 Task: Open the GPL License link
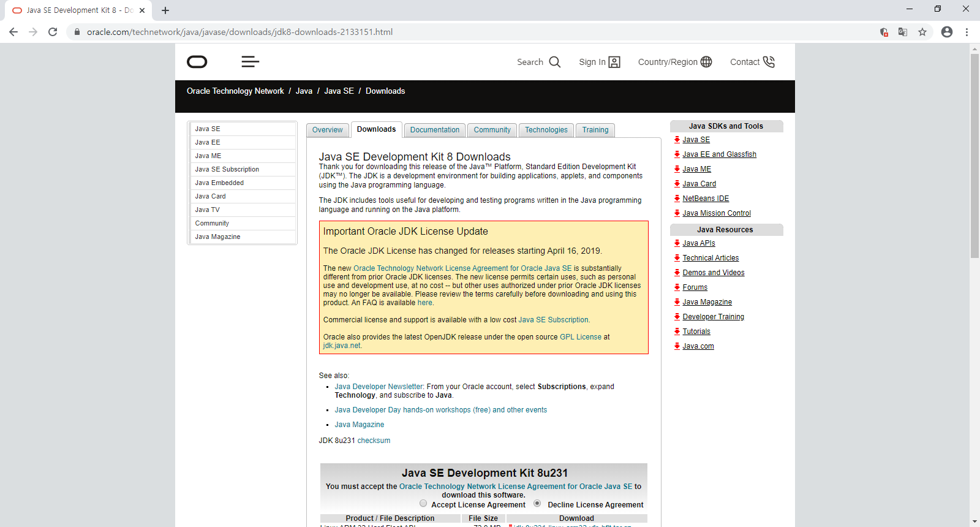pyautogui.click(x=581, y=337)
